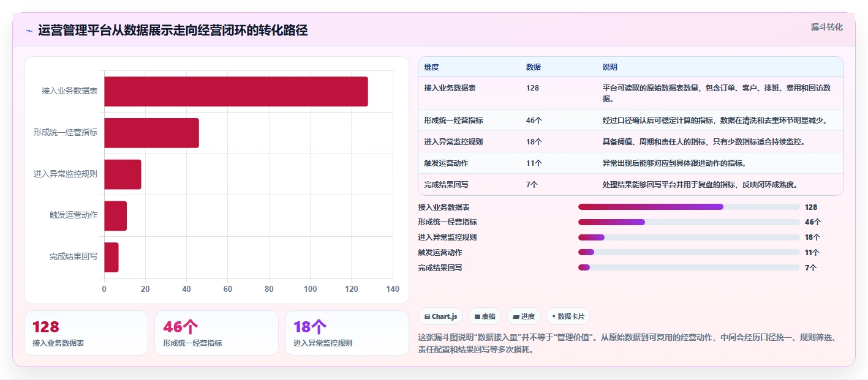868x380 pixels.
Task: Select the table cell 触发运营动作
Action: [446, 163]
